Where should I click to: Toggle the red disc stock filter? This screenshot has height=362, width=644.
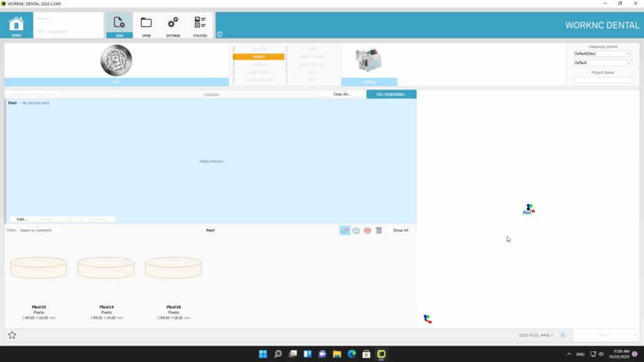367,231
